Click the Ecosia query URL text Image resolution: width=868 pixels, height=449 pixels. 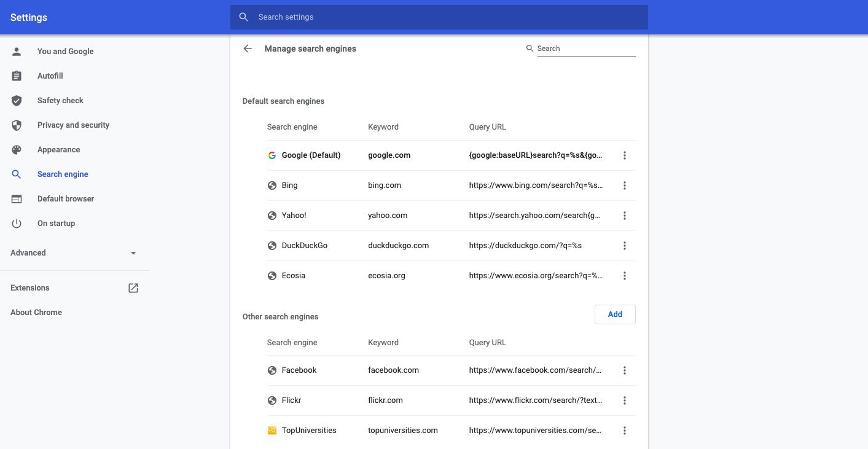click(536, 276)
